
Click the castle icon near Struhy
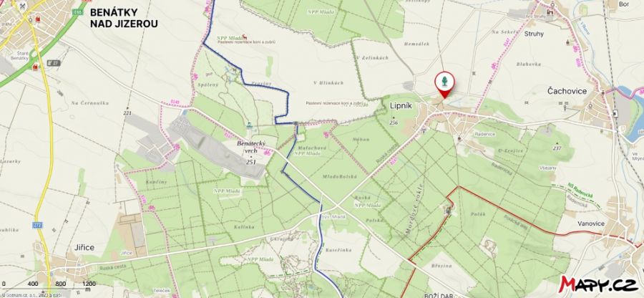click(x=550, y=12)
